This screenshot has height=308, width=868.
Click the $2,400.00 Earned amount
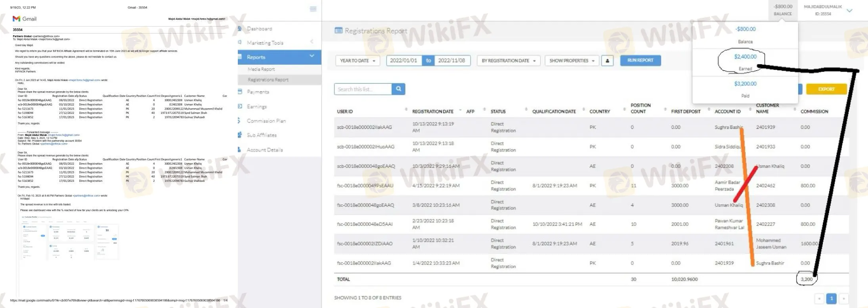click(745, 57)
